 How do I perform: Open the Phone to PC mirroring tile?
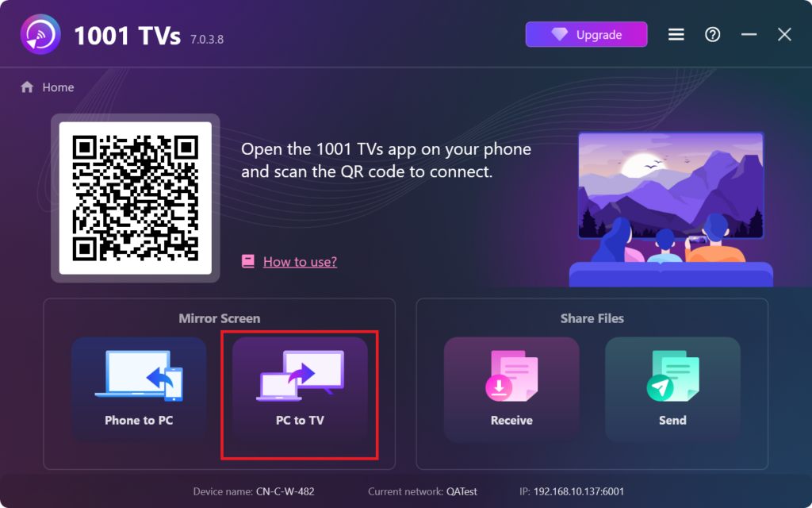(139, 389)
